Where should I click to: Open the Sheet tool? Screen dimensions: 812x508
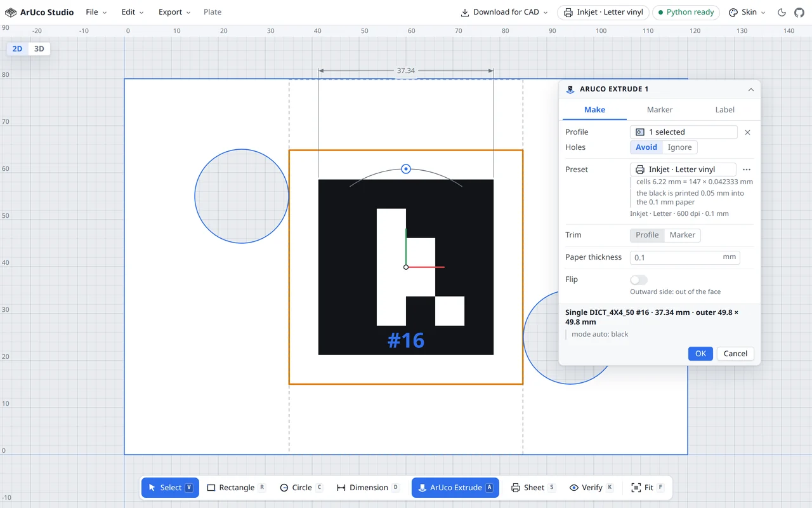point(533,488)
